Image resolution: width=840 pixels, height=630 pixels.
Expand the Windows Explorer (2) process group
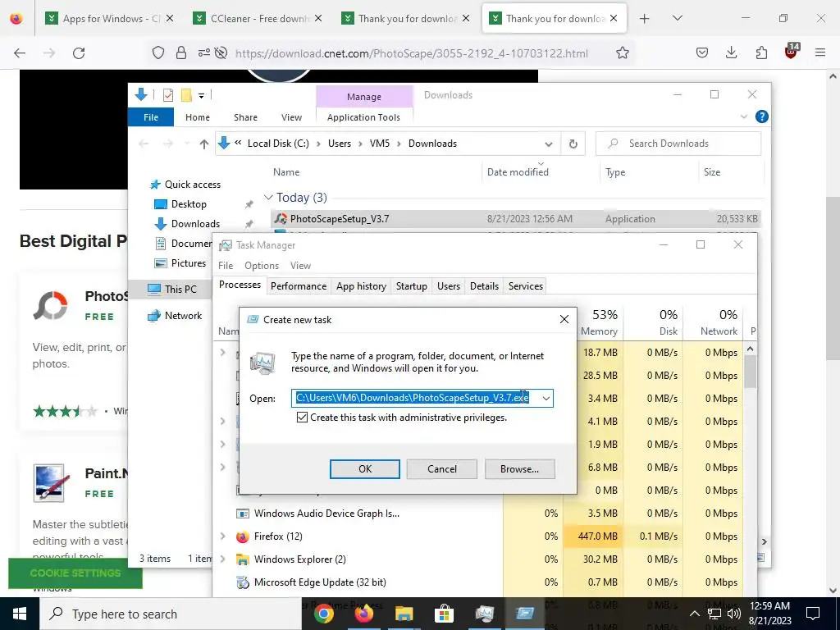(223, 559)
